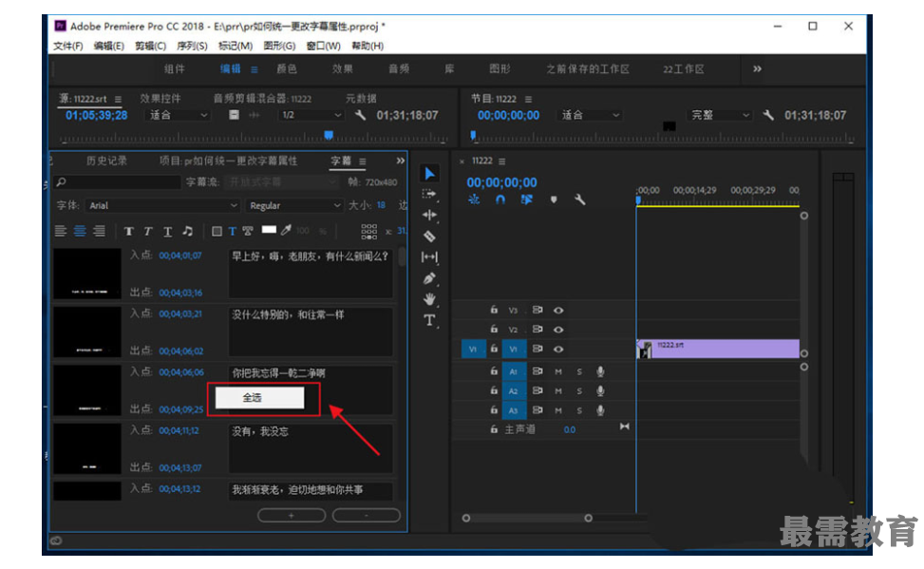Click the timeline snap magnet icon
Viewport: 924px width, 569px height.
pos(500,200)
